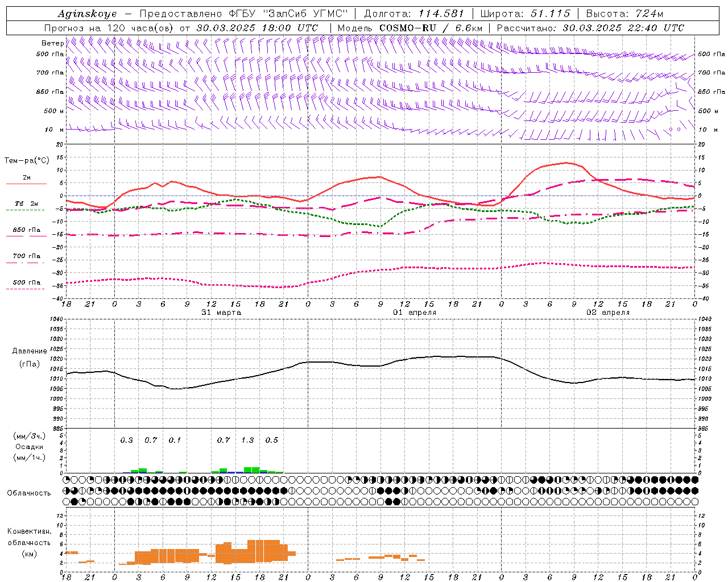Click the 1.3 precipitation amount value
Viewport: 728px width, 582px height.
(247, 440)
